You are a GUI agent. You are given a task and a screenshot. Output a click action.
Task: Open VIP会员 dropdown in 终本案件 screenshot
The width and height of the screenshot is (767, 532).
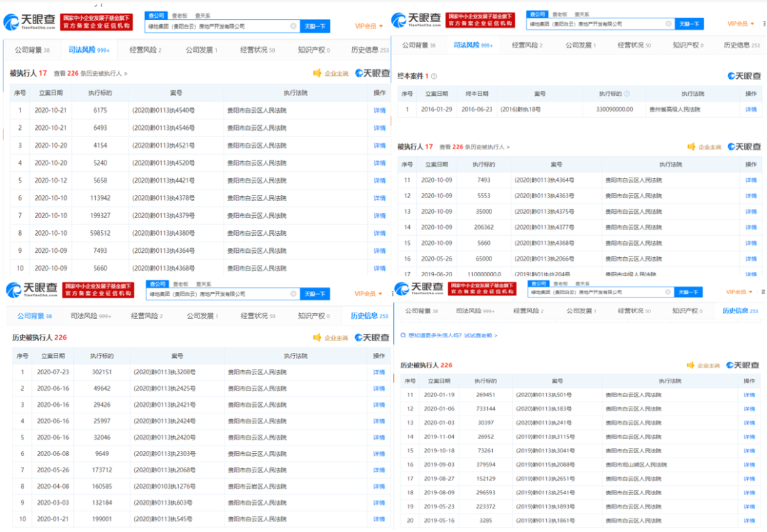(741, 23)
